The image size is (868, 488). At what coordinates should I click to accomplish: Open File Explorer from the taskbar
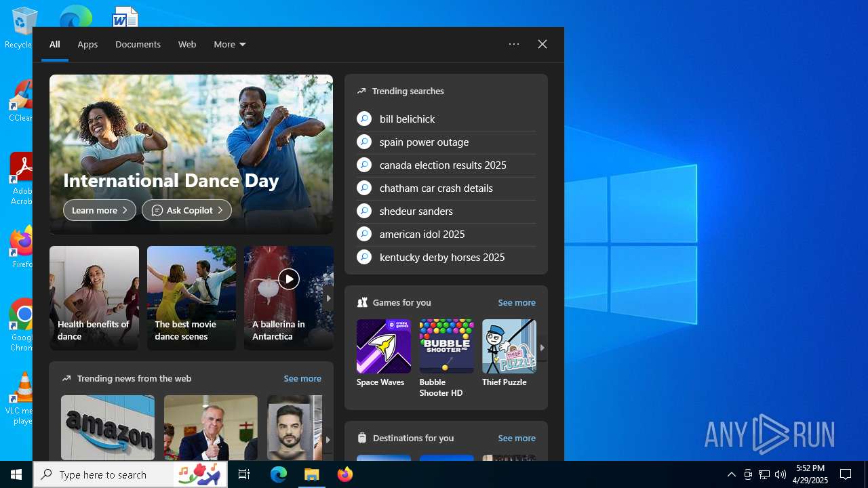(312, 474)
